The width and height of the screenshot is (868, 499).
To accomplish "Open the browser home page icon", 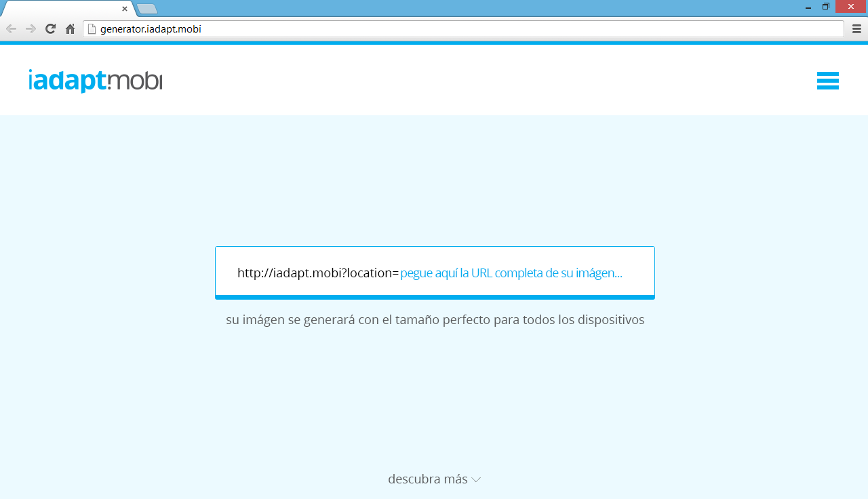I will point(70,28).
